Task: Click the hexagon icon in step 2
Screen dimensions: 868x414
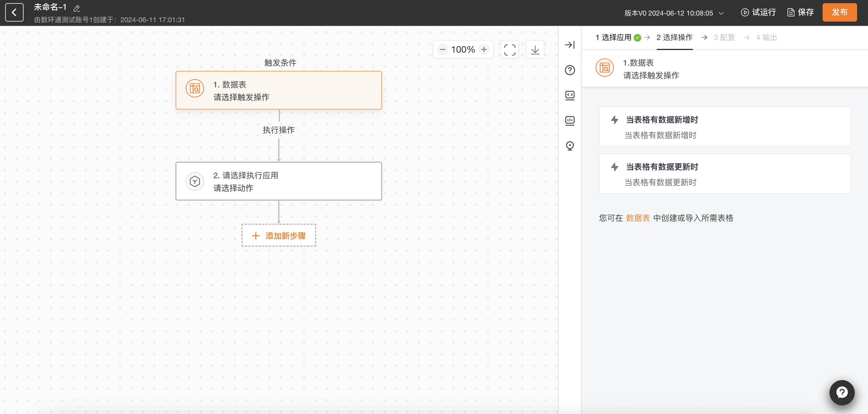Action: pos(195,181)
